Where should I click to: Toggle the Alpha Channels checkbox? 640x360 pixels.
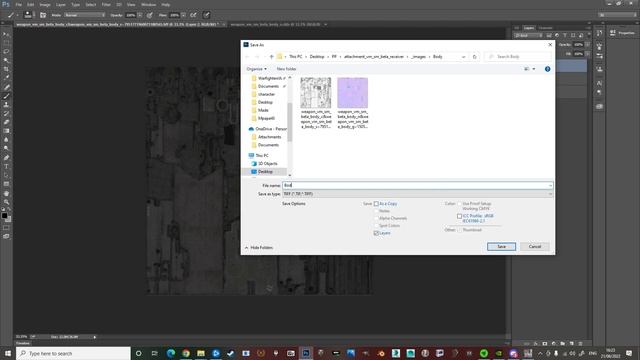tap(376, 218)
